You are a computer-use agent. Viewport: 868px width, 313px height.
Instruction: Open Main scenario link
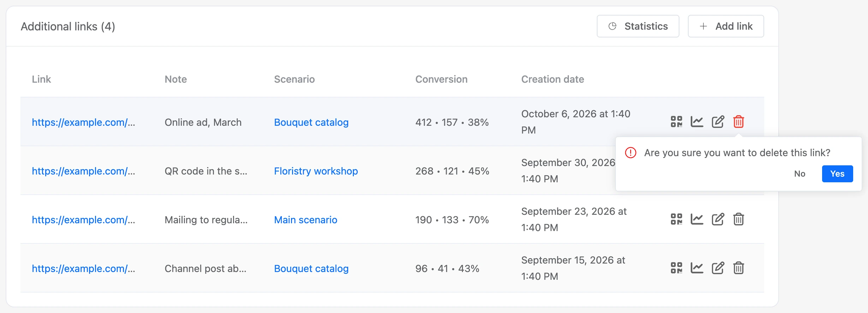(x=305, y=220)
